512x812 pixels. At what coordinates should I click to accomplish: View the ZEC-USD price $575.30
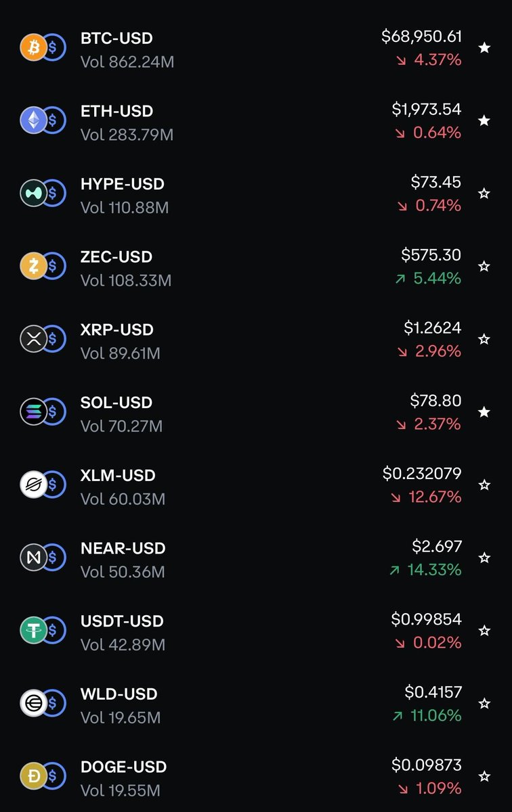pyautogui.click(x=431, y=255)
